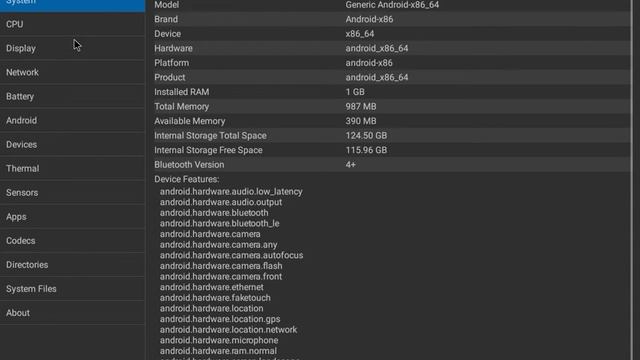Click the Bluetooth Version value 4+
The image size is (640, 360).
[x=351, y=165]
